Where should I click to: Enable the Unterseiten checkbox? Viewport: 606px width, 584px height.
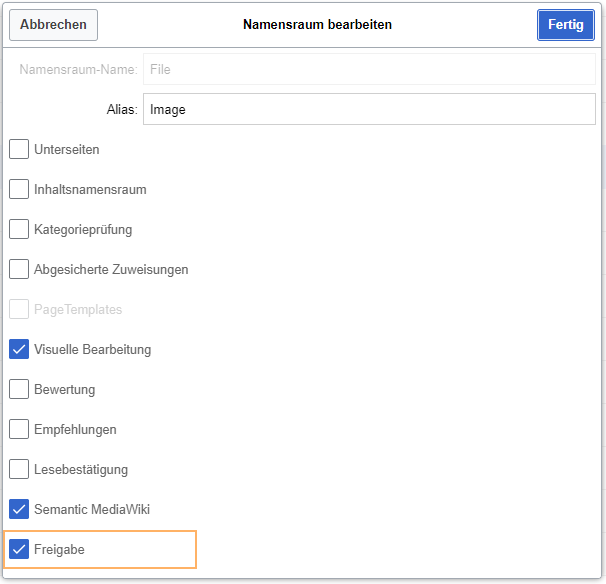(19, 149)
